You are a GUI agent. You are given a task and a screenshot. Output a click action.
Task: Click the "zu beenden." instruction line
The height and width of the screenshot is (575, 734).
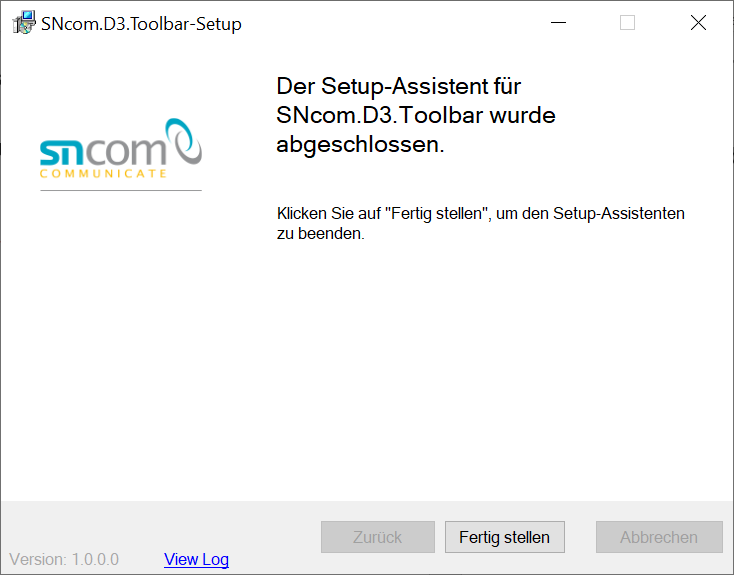pos(321,233)
